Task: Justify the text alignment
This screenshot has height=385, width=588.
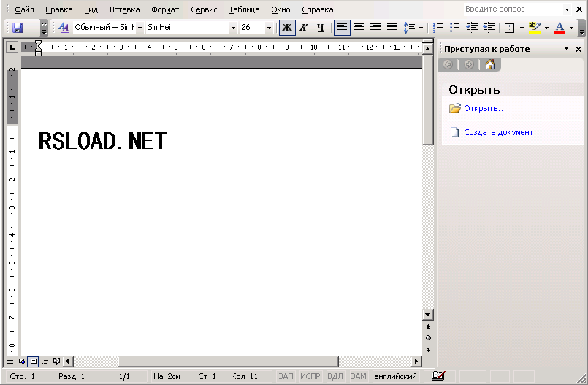Action: (392, 28)
